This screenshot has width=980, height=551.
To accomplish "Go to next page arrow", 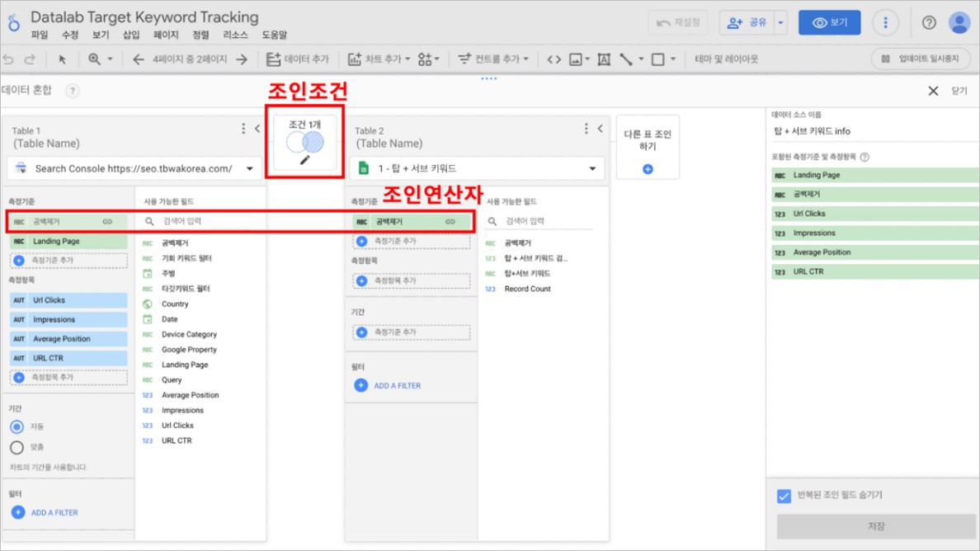I will 242,59.
